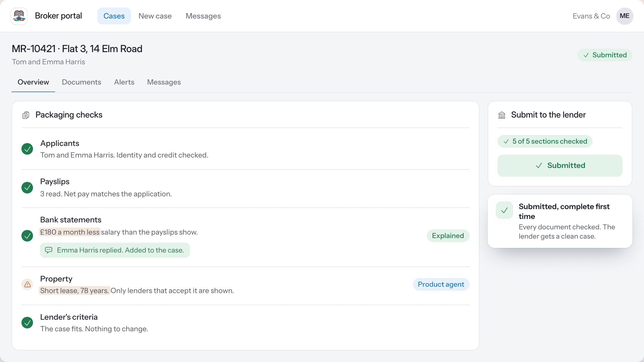This screenshot has width=644, height=362.
Task: Open the Cases navigation tab
Action: pyautogui.click(x=114, y=16)
